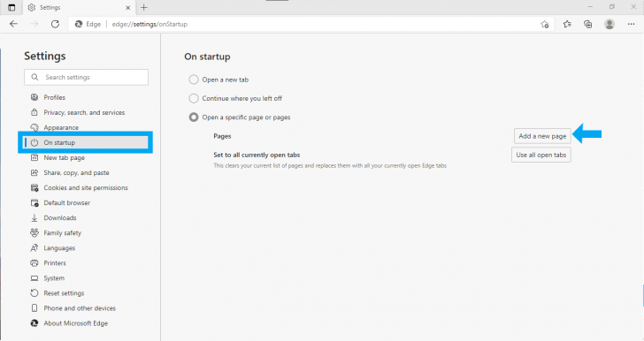Click the Settings sidebar heading
Image resolution: width=644 pixels, height=341 pixels.
(x=45, y=56)
